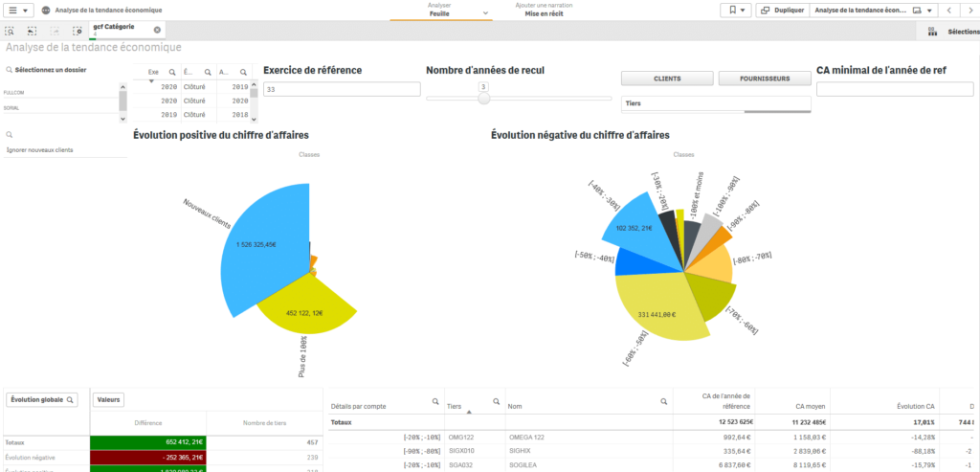Open the Analyser Feuille tab
980x472 pixels.
click(440, 11)
